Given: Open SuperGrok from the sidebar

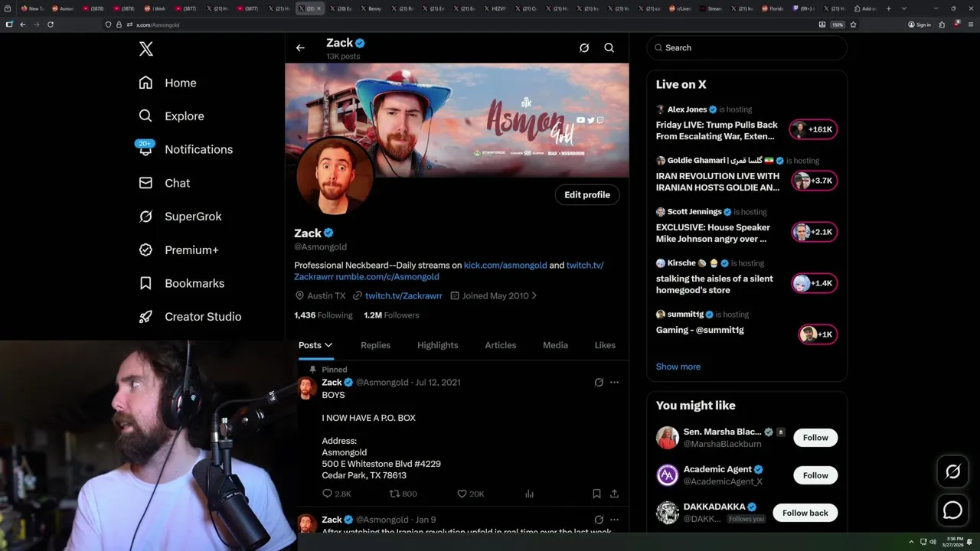Looking at the screenshot, I should 180,217.
